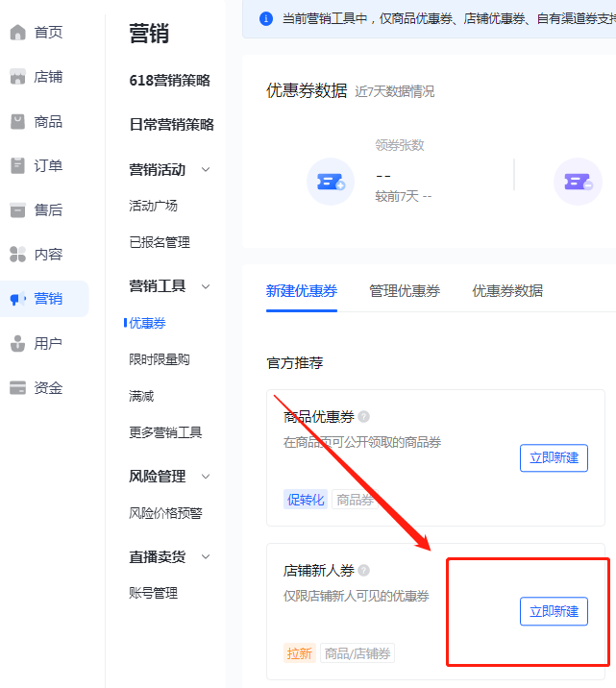
Task: Switch to the 管理优惠券 tab
Action: point(405,291)
